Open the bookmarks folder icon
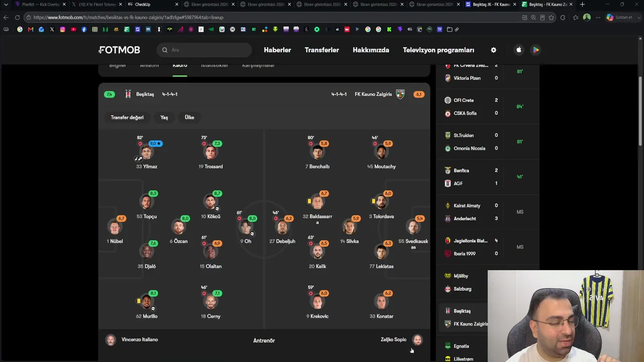The width and height of the screenshot is (644, 362). point(449,29)
